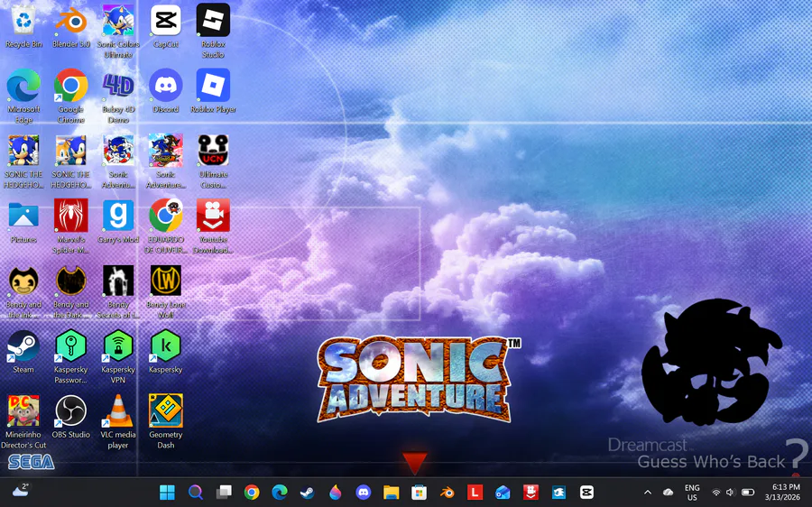812x507 pixels.
Task: Click the battery status tray icon
Action: (748, 493)
